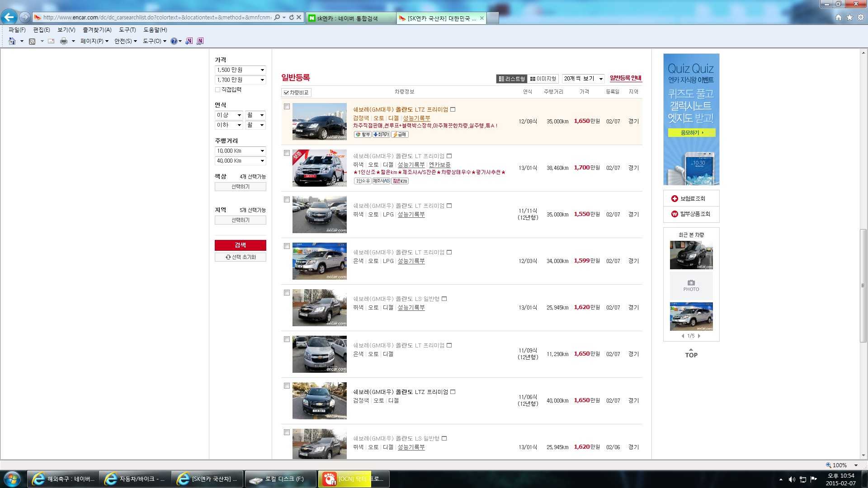Click the 차량비교 compare button
Viewport: 868px width, 488px height.
(297, 93)
